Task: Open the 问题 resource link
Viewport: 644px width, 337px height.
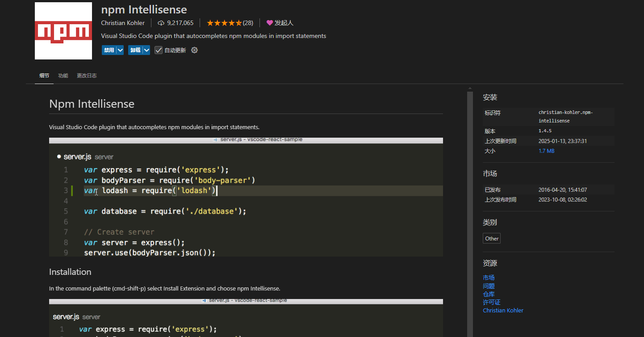Action: coord(489,286)
